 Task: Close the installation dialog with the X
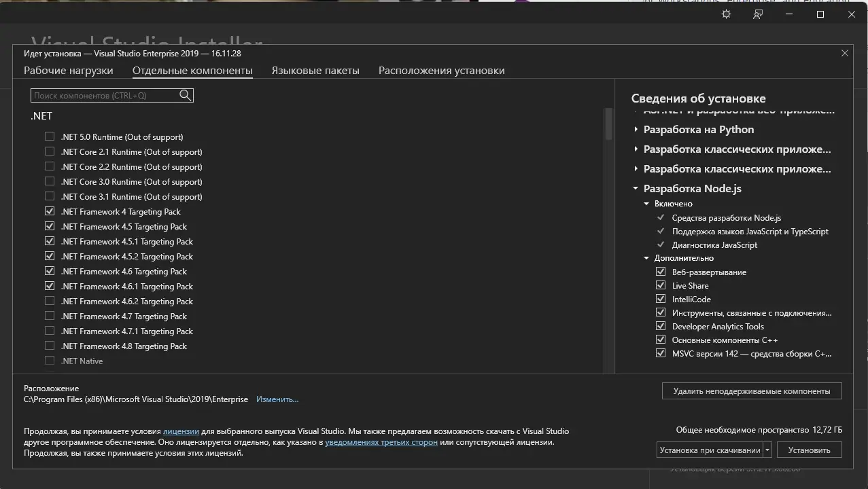coord(845,53)
